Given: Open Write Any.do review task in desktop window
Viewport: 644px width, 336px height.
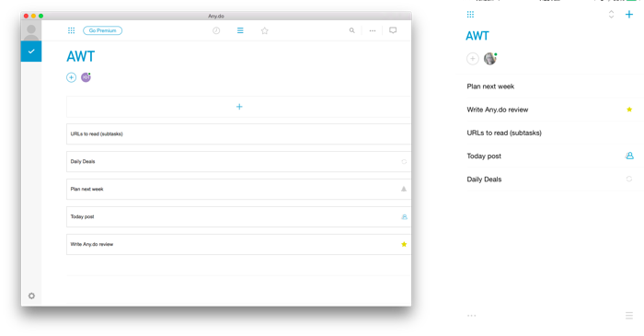Looking at the screenshot, I should click(x=239, y=244).
